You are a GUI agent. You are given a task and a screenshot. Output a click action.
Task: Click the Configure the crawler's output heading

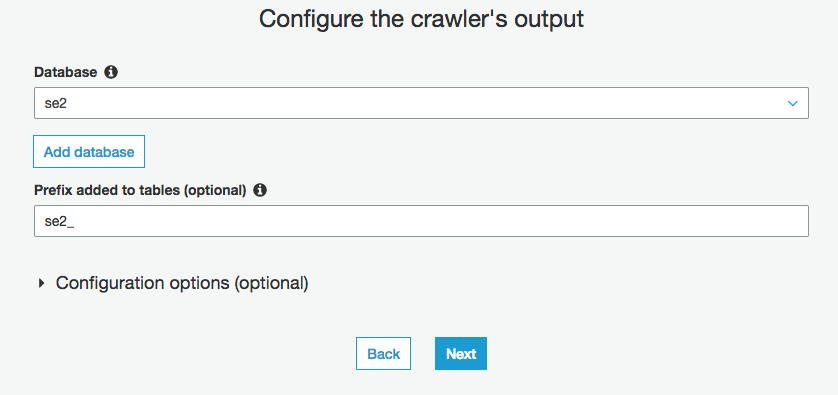421,19
